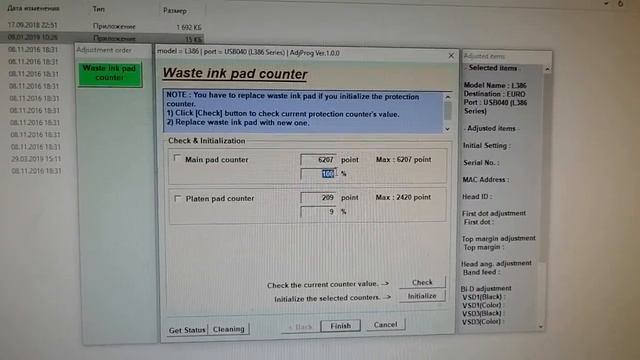Click the Back button
This screenshot has height=360, width=640.
point(300,327)
